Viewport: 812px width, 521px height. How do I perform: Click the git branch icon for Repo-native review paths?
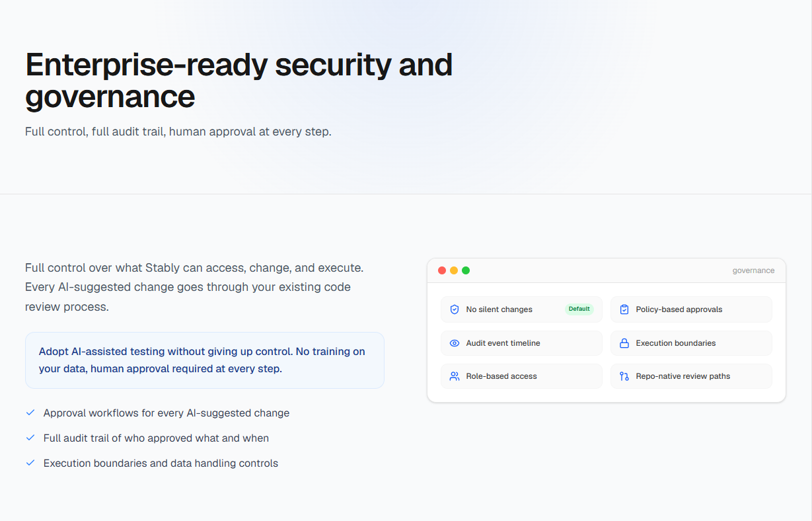point(624,376)
